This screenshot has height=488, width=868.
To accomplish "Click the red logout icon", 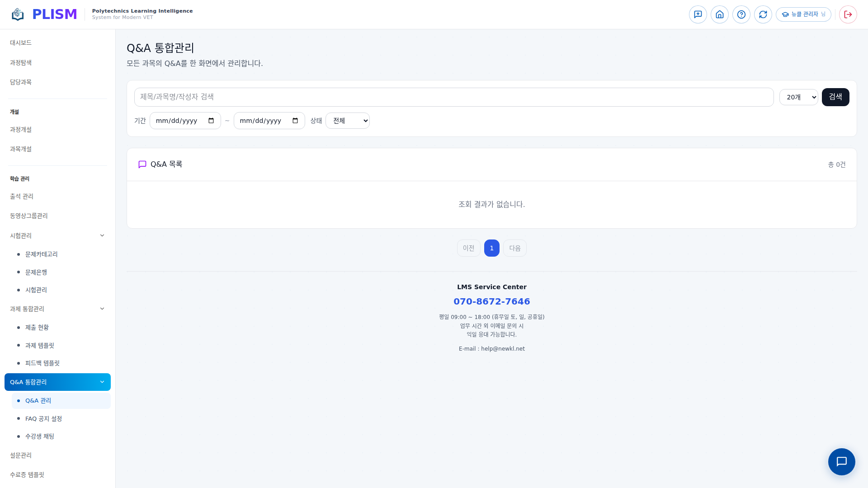I will (848, 14).
